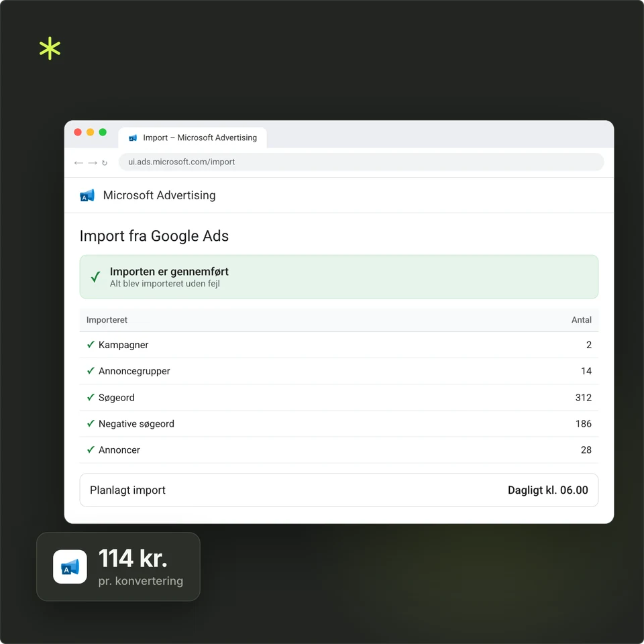Select the Søgeord row label
Image resolution: width=644 pixels, height=644 pixels.
[116, 398]
